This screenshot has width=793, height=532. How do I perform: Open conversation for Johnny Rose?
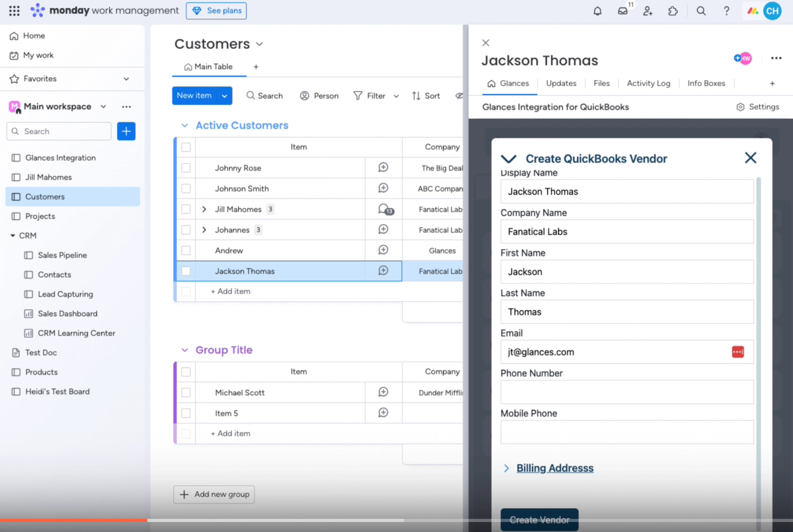pos(383,168)
